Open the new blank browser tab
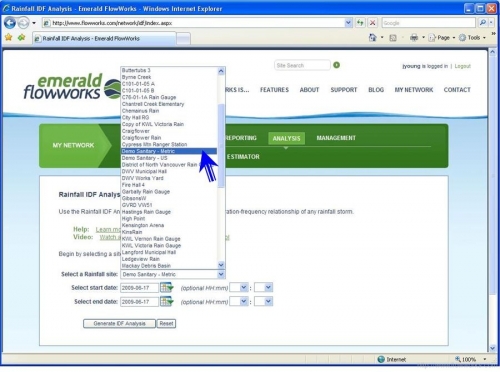Screen dimensions: 500x372 tap(183, 39)
